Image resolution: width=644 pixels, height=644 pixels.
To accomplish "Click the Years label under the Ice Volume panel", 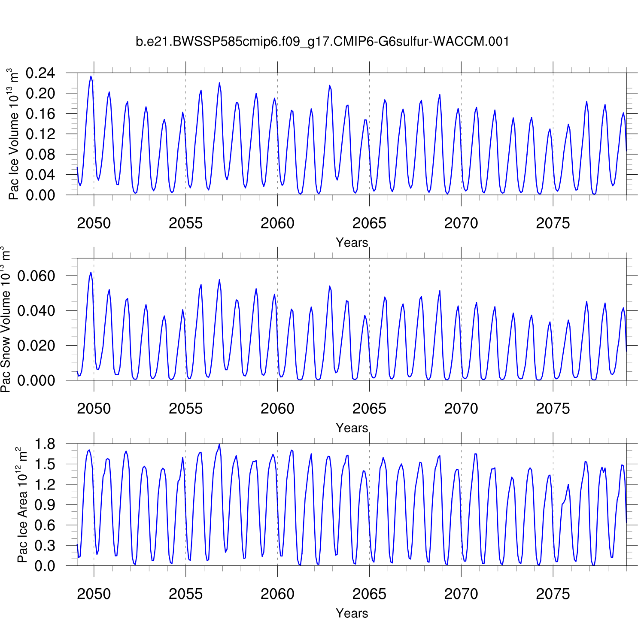I will (x=352, y=243).
